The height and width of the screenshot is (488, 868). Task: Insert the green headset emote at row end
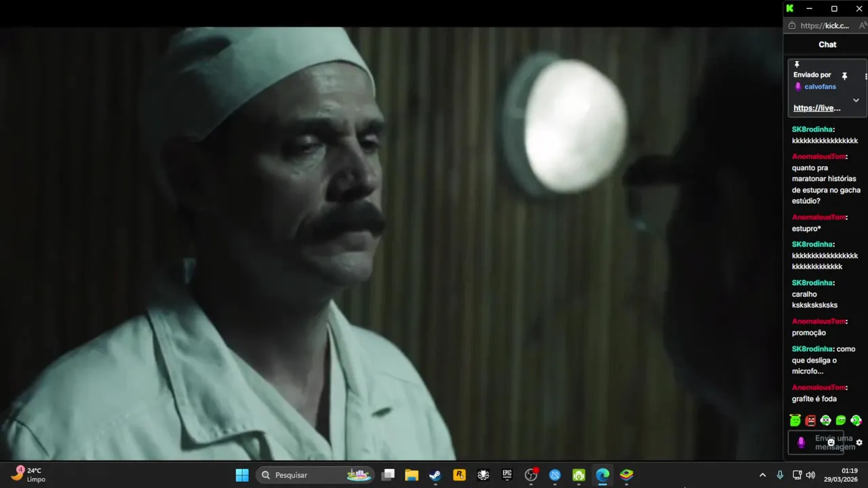(856, 421)
